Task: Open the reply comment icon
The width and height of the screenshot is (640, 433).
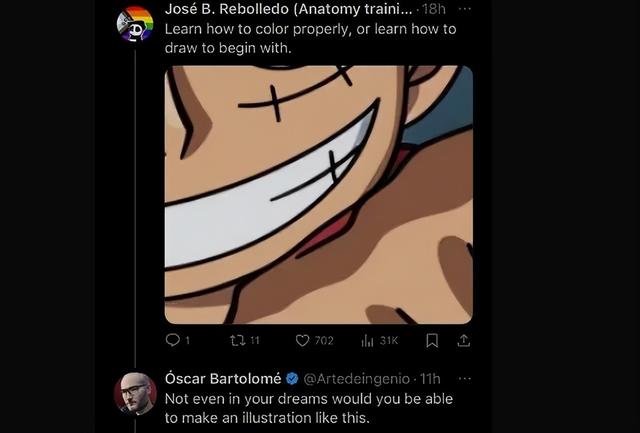Action: [173, 340]
